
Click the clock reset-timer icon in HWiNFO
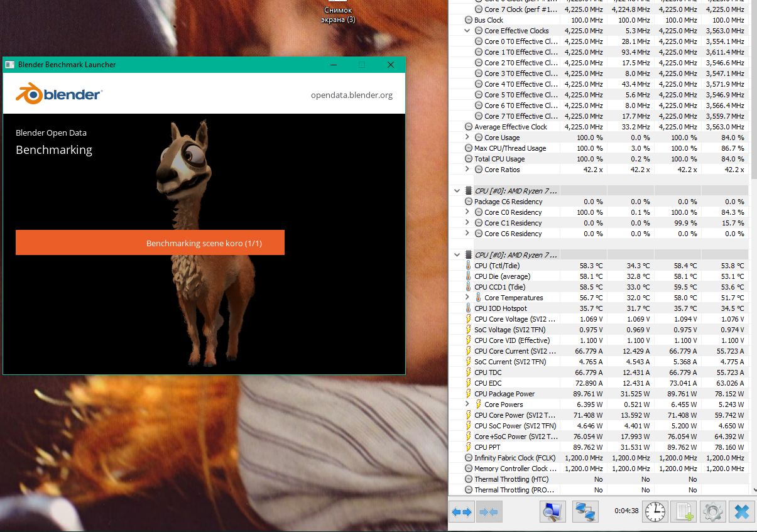pyautogui.click(x=655, y=512)
